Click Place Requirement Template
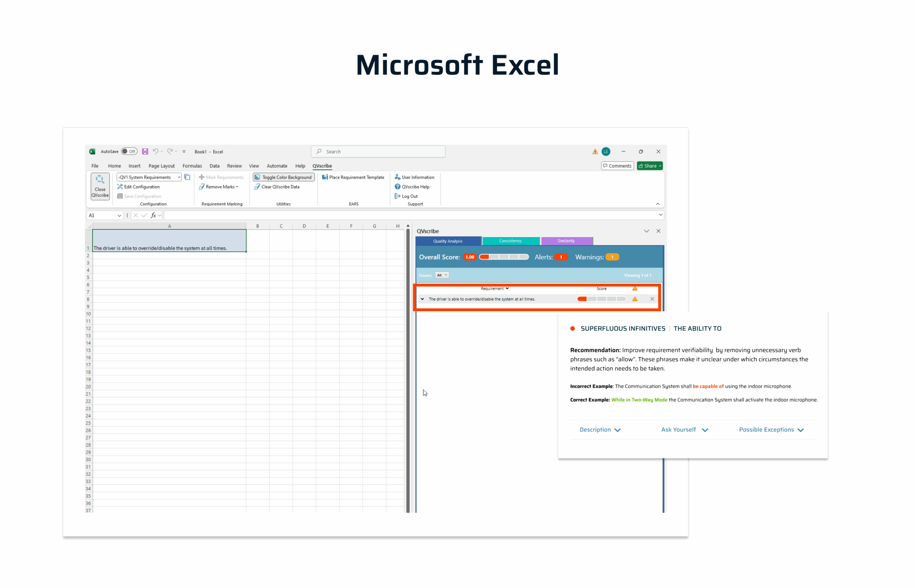 (x=353, y=177)
